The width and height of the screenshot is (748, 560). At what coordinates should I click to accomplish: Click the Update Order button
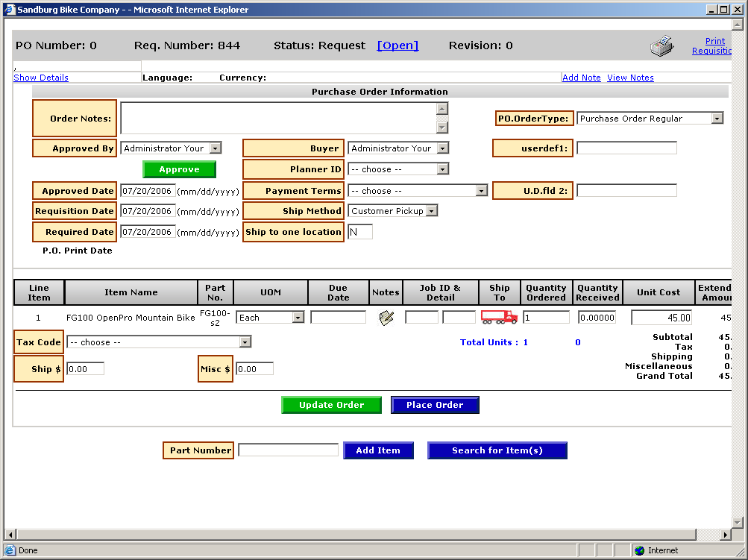click(x=331, y=405)
